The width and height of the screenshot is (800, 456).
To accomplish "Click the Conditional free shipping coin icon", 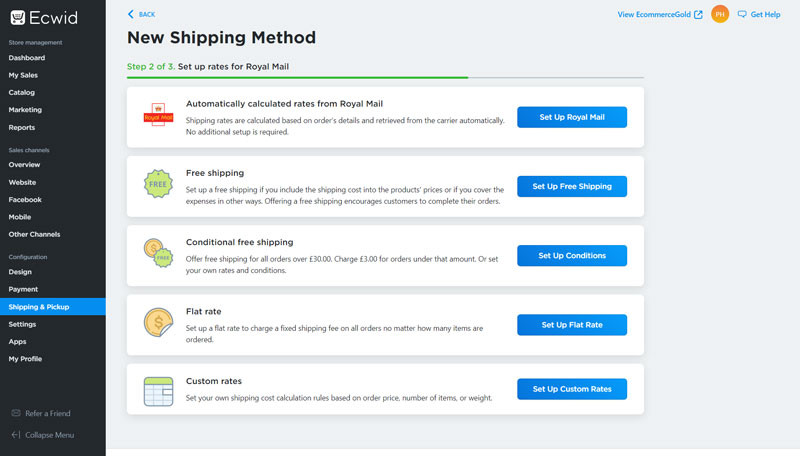I will 158,253.
